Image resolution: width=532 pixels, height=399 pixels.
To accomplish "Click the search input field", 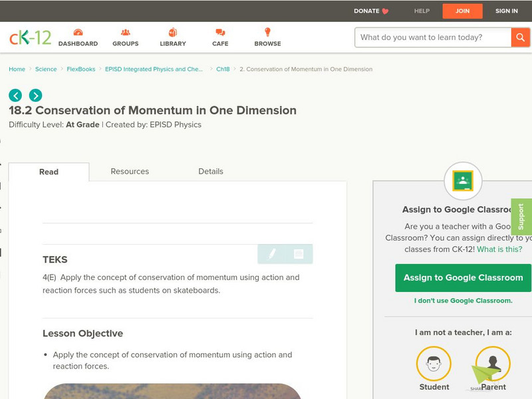I will tap(433, 37).
